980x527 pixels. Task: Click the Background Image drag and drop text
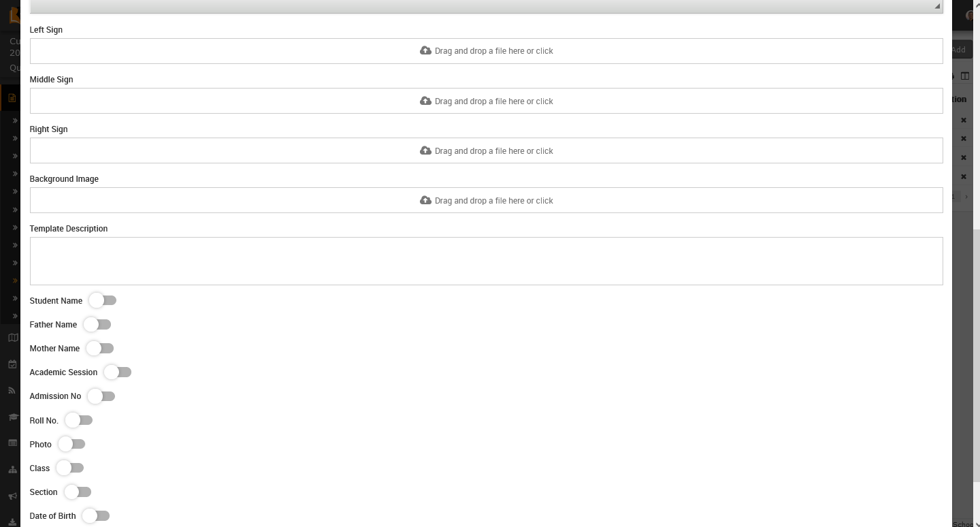point(493,201)
